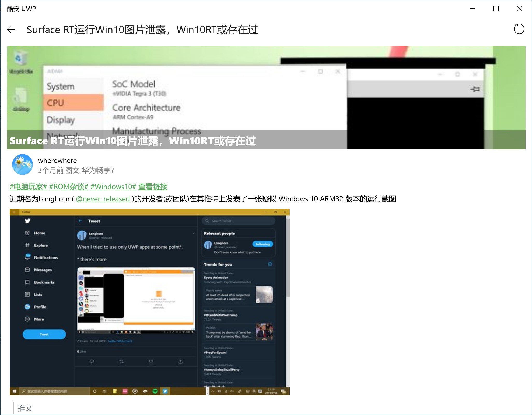532x415 pixels.
Task: Open the #电脑玩家# hashtag
Action: (x=28, y=187)
